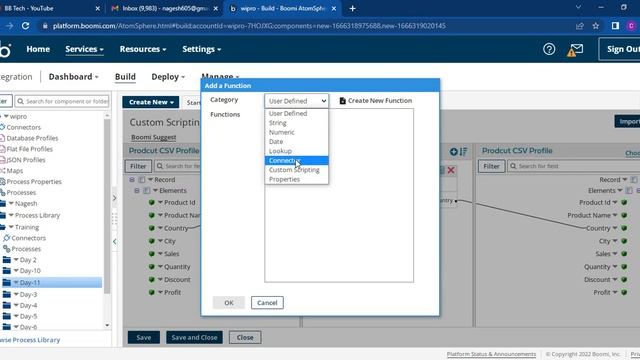Go to the Home page
Image resolution: width=640 pixels, height=360 pixels.
click(38, 49)
